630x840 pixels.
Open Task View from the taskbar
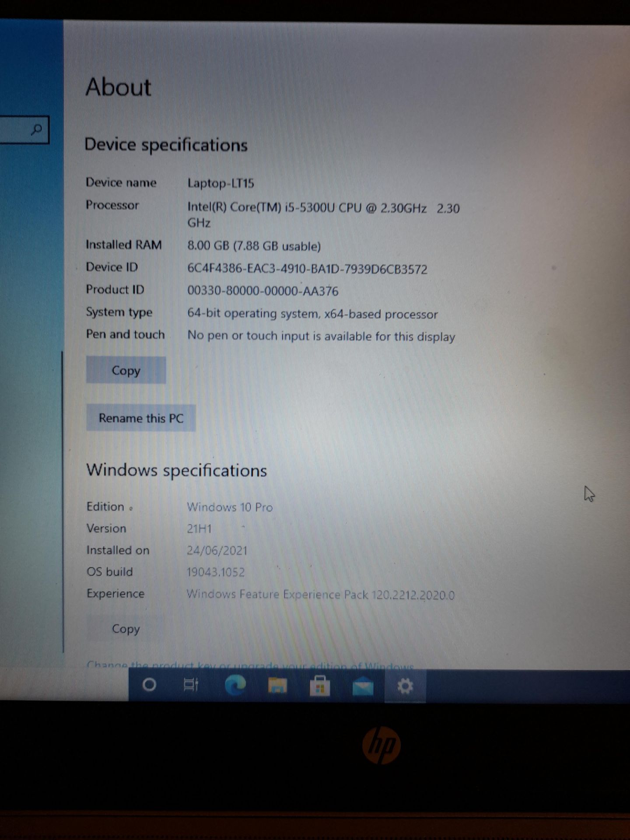tap(191, 685)
